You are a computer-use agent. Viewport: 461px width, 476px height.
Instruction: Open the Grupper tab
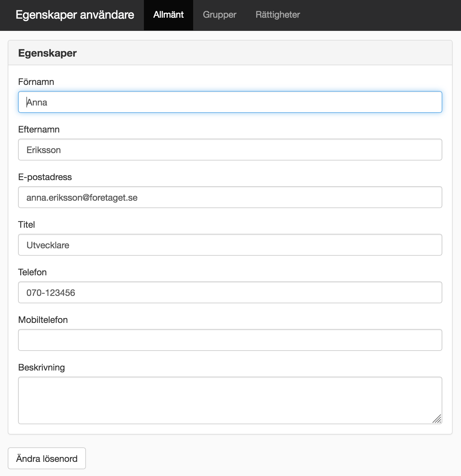220,15
